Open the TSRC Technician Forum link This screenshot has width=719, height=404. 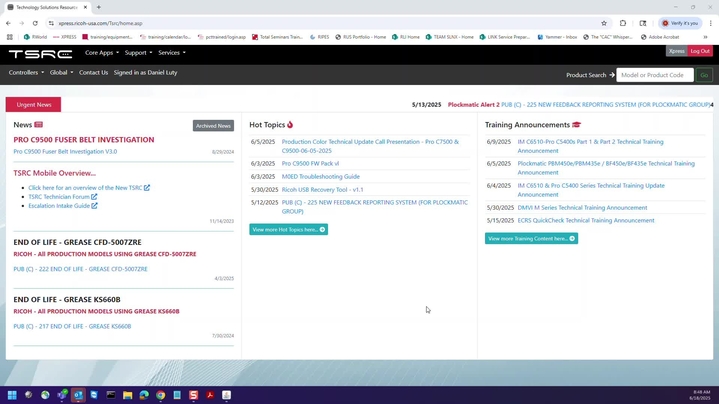coord(59,197)
